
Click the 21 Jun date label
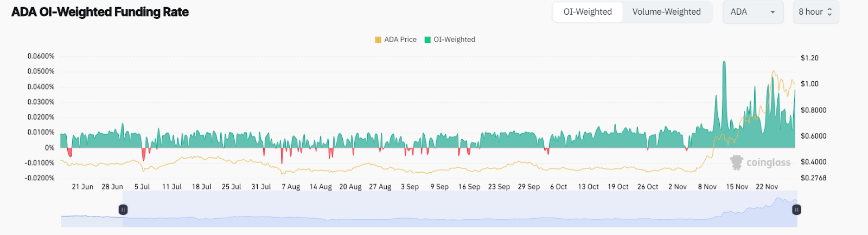pyautogui.click(x=82, y=187)
